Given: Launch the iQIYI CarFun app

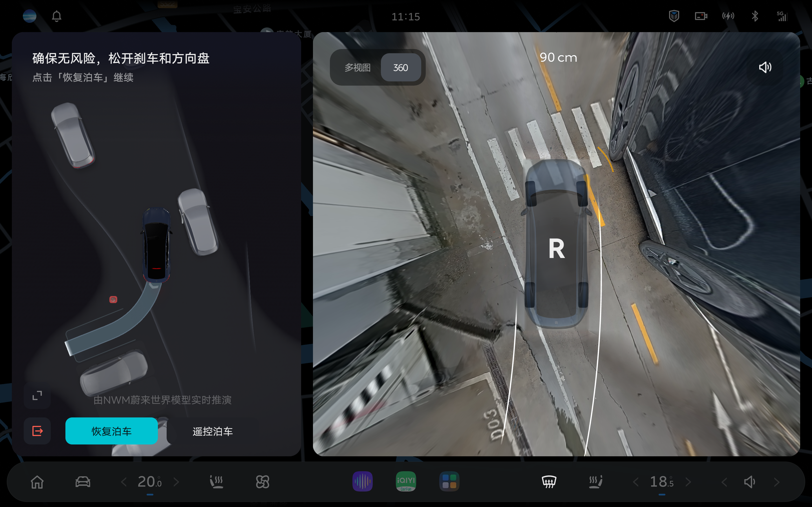Looking at the screenshot, I should pos(406,482).
